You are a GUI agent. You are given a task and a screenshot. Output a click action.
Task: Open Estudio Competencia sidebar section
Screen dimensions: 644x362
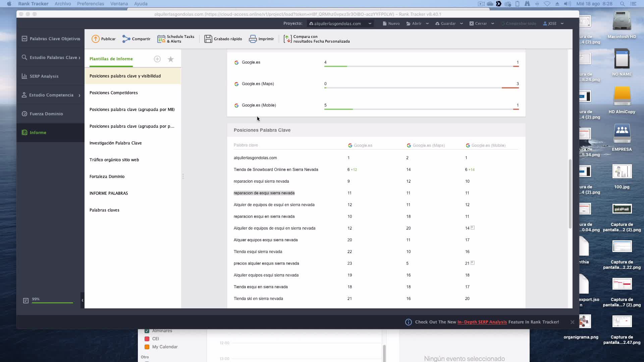coord(50,95)
